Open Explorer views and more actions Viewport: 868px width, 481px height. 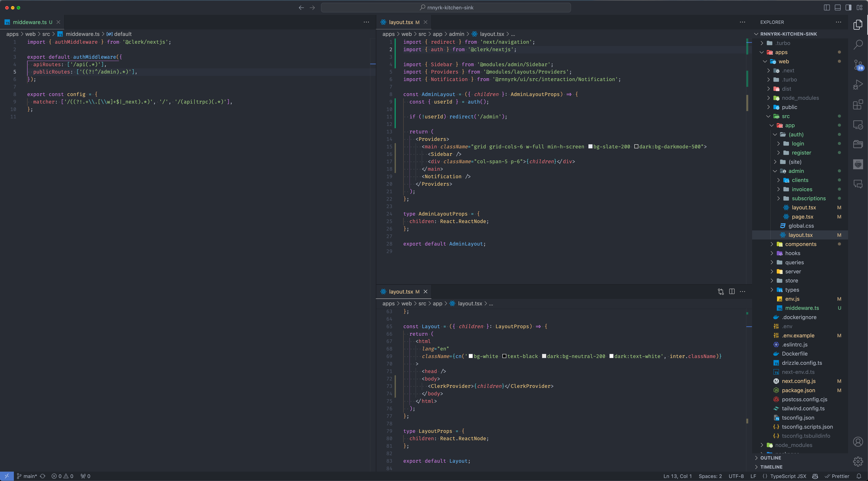838,22
